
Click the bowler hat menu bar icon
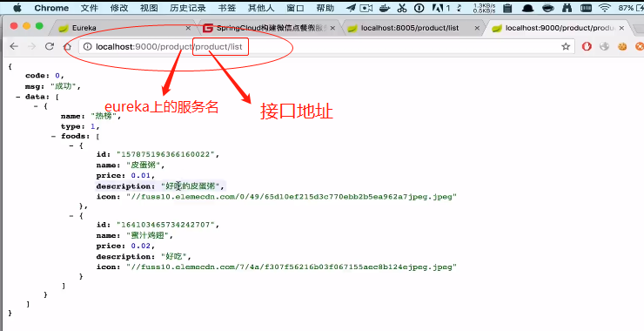(x=528, y=7)
